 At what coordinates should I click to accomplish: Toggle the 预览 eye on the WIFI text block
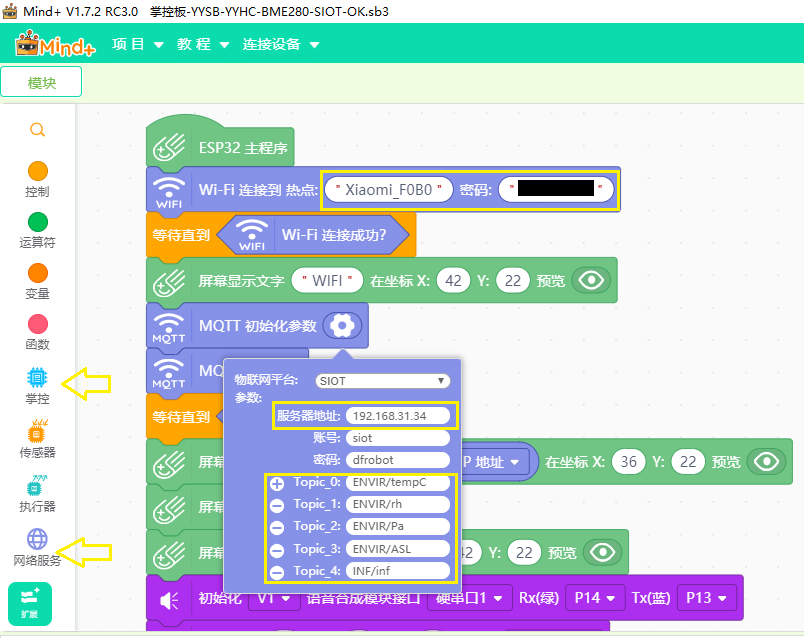click(x=591, y=281)
